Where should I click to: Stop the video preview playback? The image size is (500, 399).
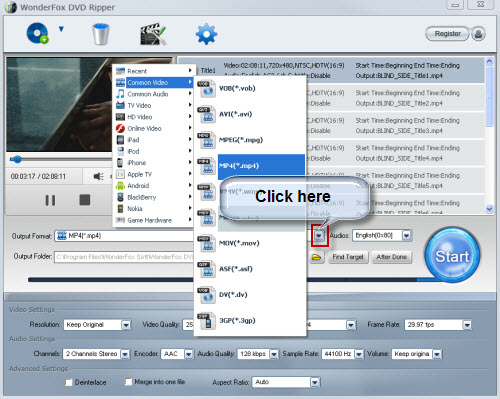[85, 200]
